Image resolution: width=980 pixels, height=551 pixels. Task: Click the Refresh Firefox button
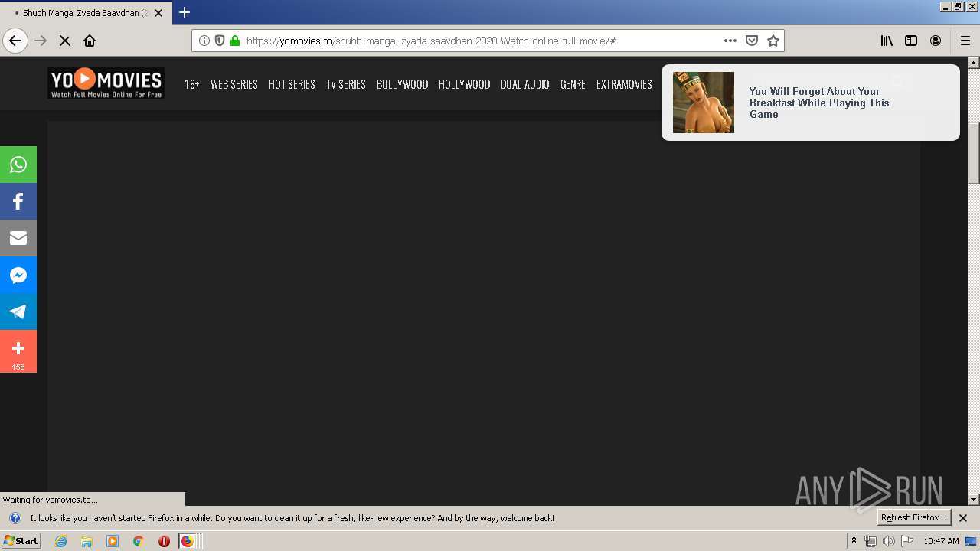913,517
